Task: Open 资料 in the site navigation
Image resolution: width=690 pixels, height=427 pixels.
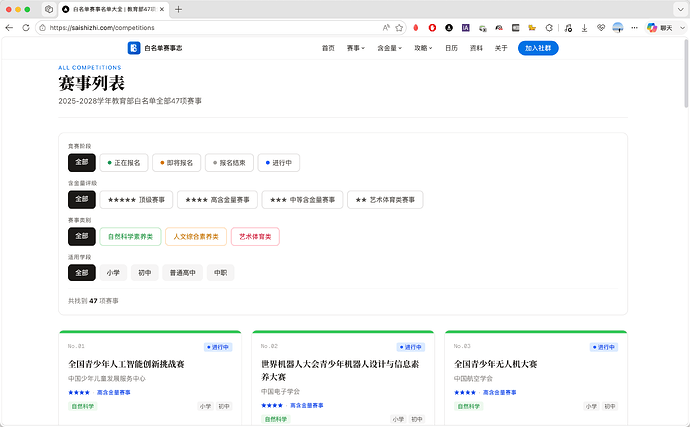Action: (x=476, y=48)
